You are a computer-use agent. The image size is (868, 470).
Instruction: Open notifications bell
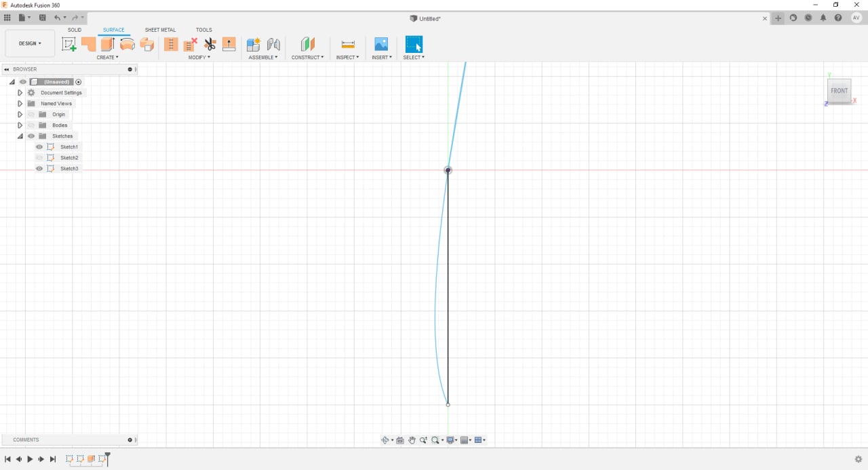coord(823,18)
